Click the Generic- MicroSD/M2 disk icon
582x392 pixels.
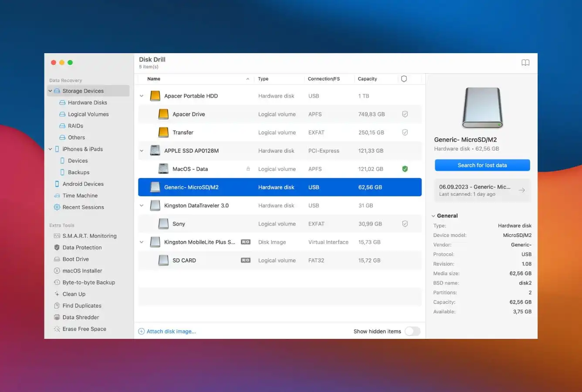coord(155,187)
